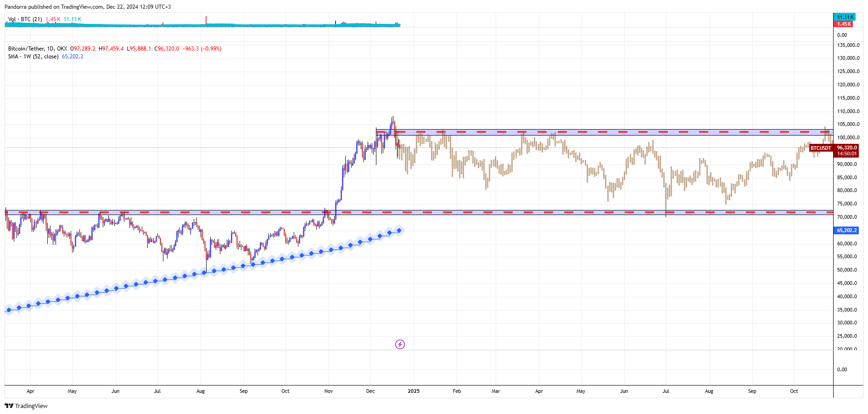
Task: Click the C96,320.0 close value in legend
Action: (x=167, y=49)
